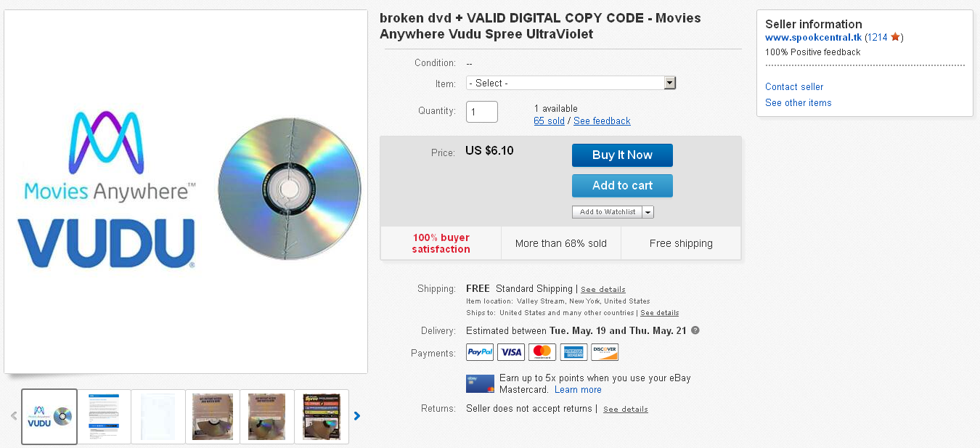Open the See feedback link

pos(602,121)
